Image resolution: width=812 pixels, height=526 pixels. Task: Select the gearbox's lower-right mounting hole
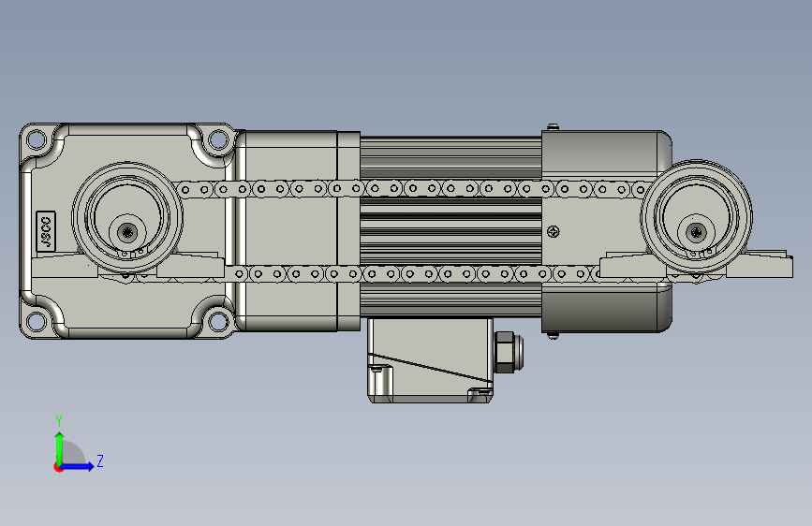pos(218,322)
